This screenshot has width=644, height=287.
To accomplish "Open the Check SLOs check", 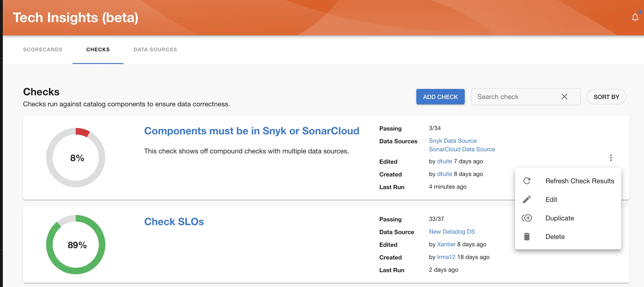I will click(174, 222).
